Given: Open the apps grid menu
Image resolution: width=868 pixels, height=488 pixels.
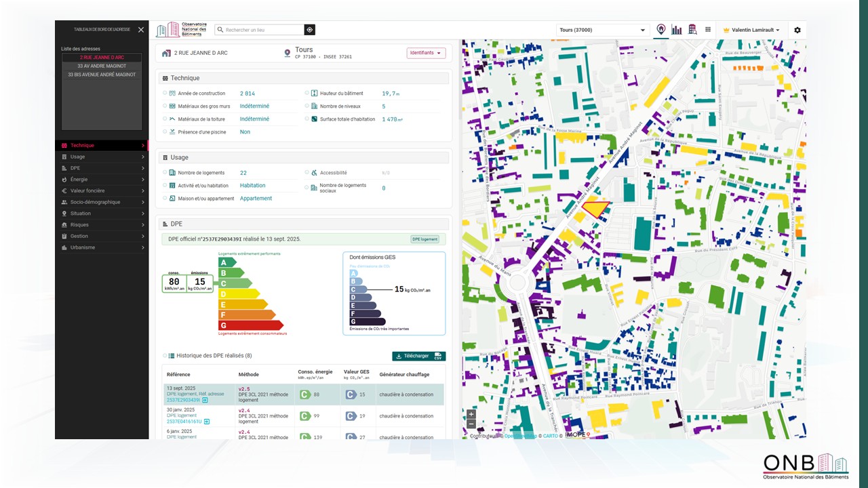Looking at the screenshot, I should [708, 30].
